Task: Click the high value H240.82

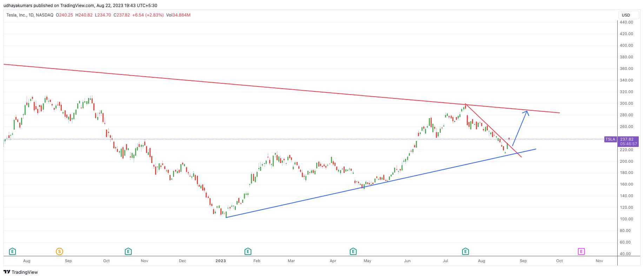Action: 84,15
